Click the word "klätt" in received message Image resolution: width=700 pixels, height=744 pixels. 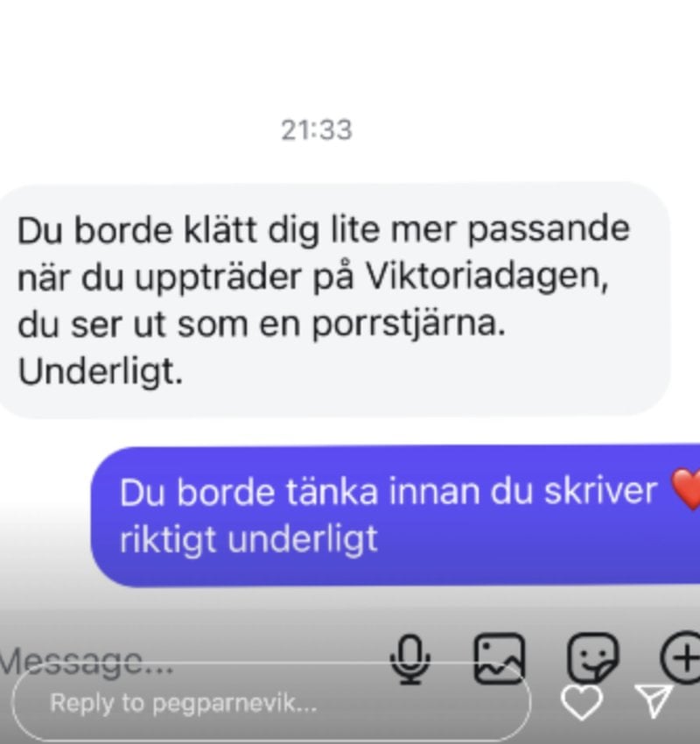220,229
